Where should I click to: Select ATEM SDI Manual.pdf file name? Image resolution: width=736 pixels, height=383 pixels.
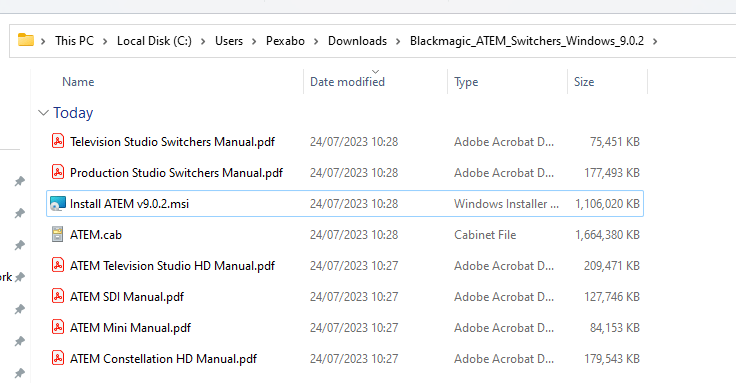click(127, 297)
